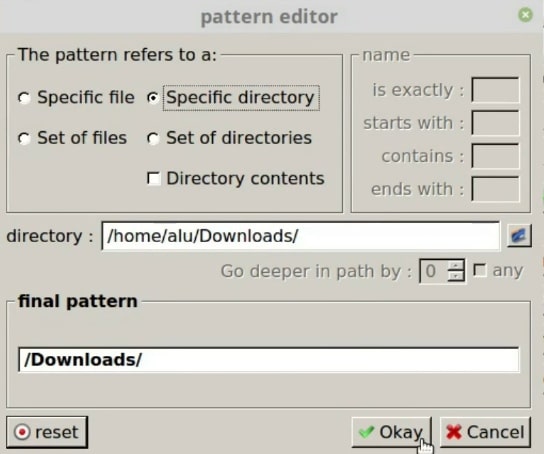Image resolution: width=544 pixels, height=454 pixels.
Task: Choose the Set of directories option
Action: 153,138
